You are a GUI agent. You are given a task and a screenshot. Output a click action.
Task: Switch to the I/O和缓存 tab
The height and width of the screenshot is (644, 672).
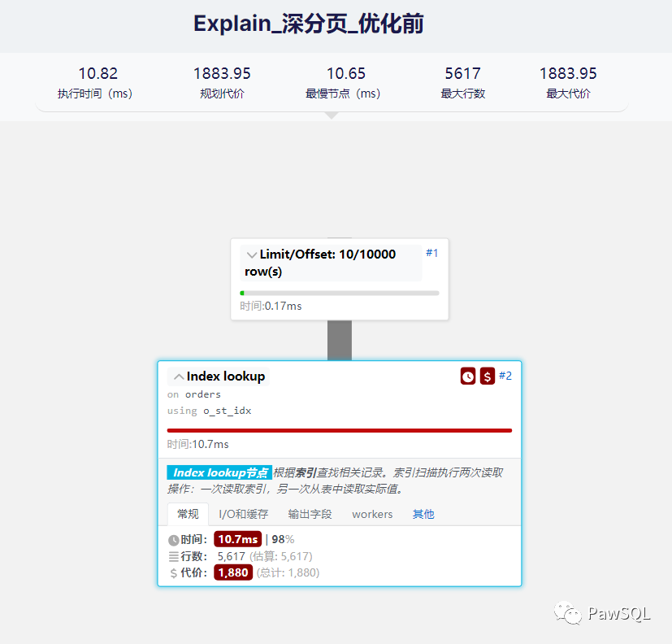coord(244,514)
